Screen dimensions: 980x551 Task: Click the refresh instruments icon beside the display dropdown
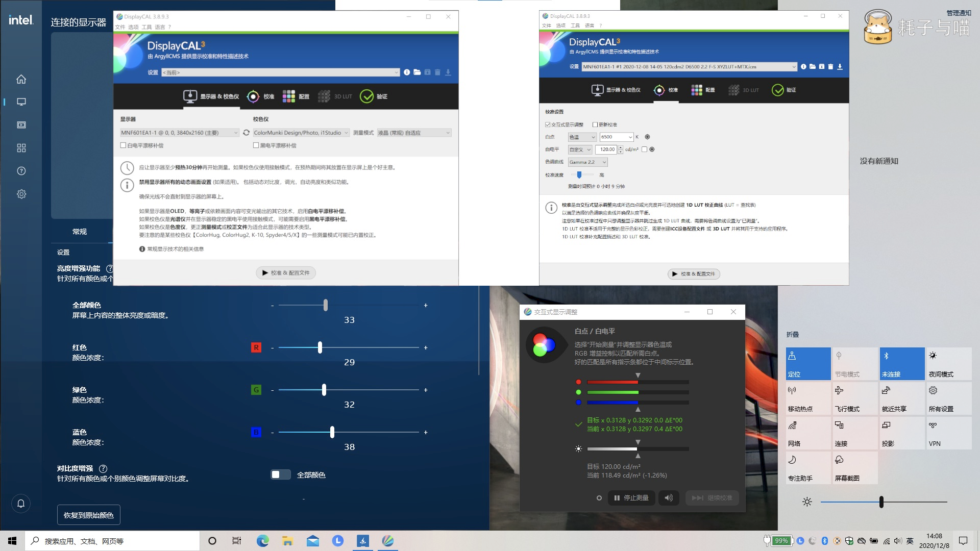[247, 133]
